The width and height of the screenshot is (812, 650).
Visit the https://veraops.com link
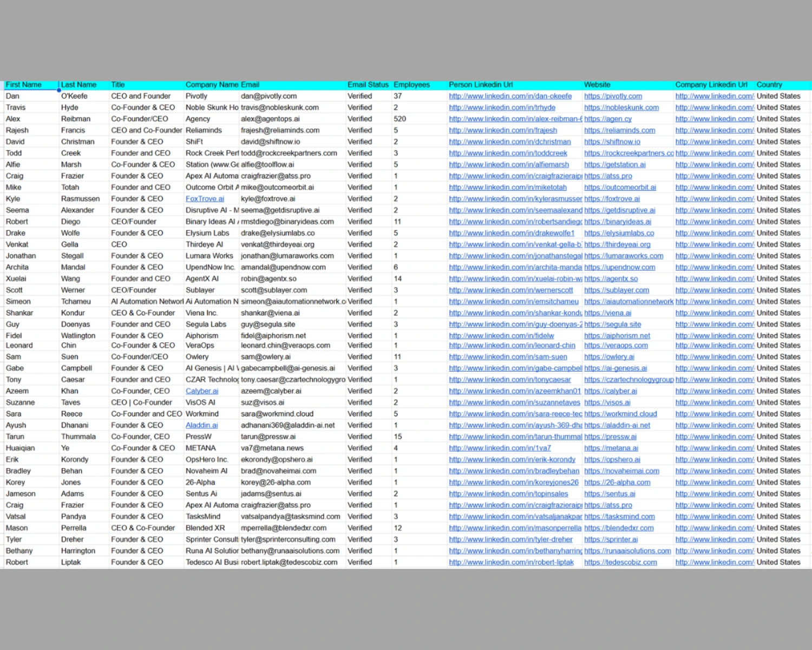(x=616, y=346)
